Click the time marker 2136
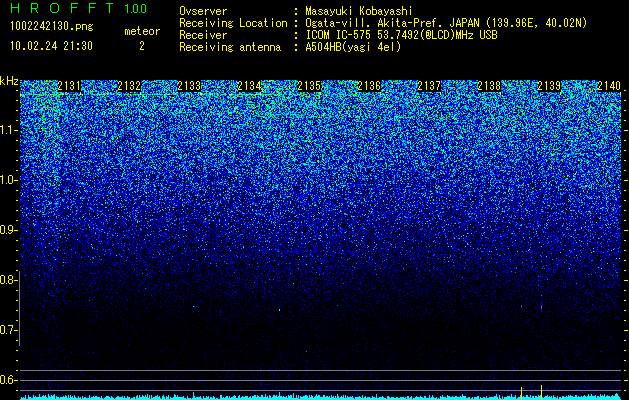The height and width of the screenshot is (400, 629). [369, 86]
